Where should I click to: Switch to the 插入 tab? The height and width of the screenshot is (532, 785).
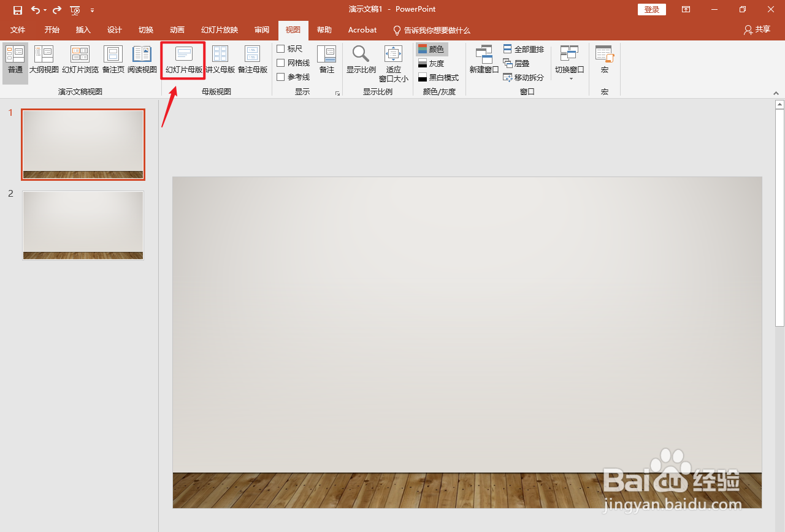(83, 30)
